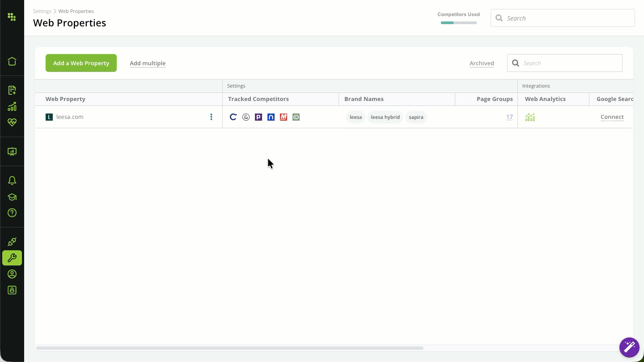Click the Google Search column header
Viewport: 644px width, 362px height.
pyautogui.click(x=615, y=99)
